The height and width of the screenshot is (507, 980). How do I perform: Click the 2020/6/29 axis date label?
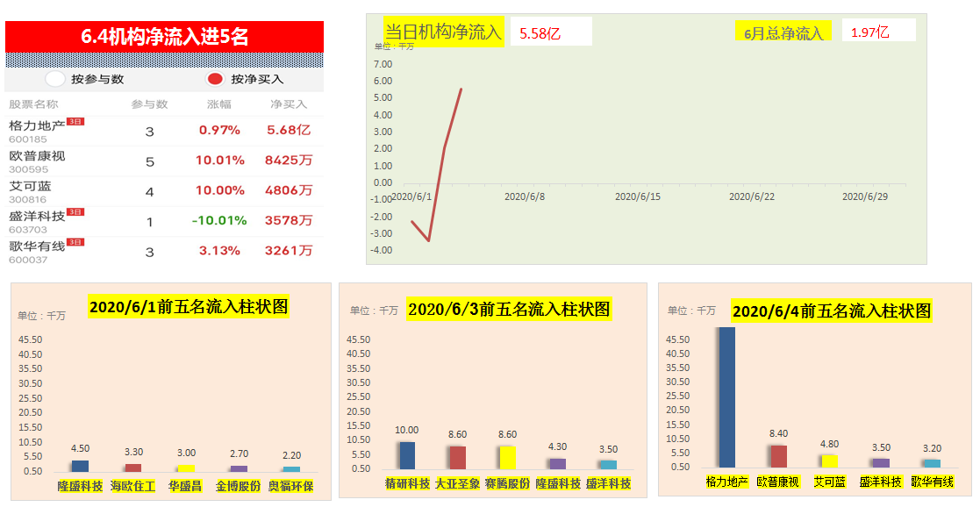865,196
